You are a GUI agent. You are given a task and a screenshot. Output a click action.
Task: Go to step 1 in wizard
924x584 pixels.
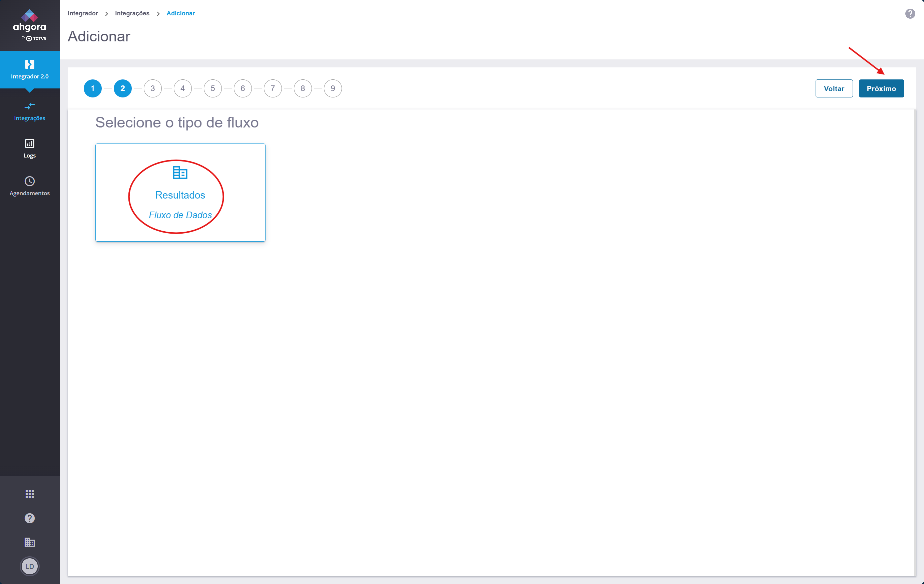[x=92, y=89]
